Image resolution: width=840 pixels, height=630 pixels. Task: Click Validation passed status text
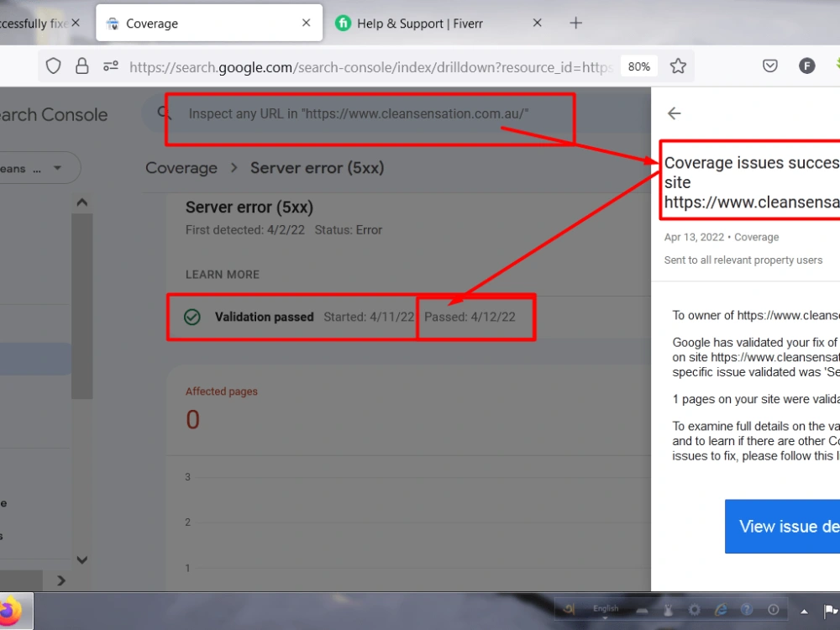click(x=264, y=318)
